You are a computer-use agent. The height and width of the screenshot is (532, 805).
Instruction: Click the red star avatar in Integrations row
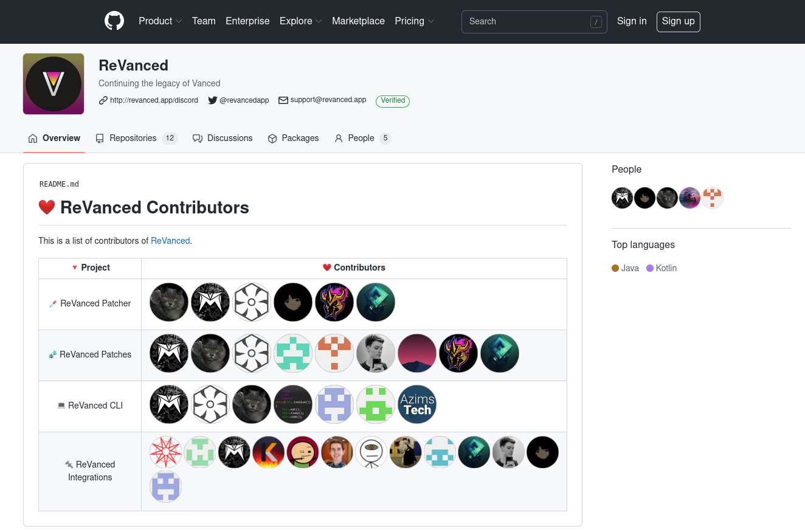(166, 452)
